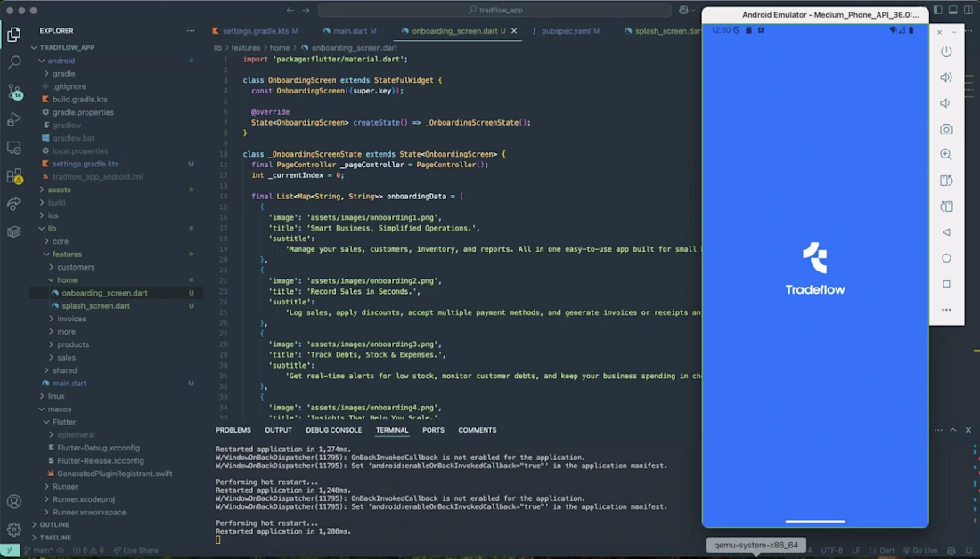Open splash_screen.dart in the explorer
The image size is (980, 559).
pyautogui.click(x=95, y=306)
